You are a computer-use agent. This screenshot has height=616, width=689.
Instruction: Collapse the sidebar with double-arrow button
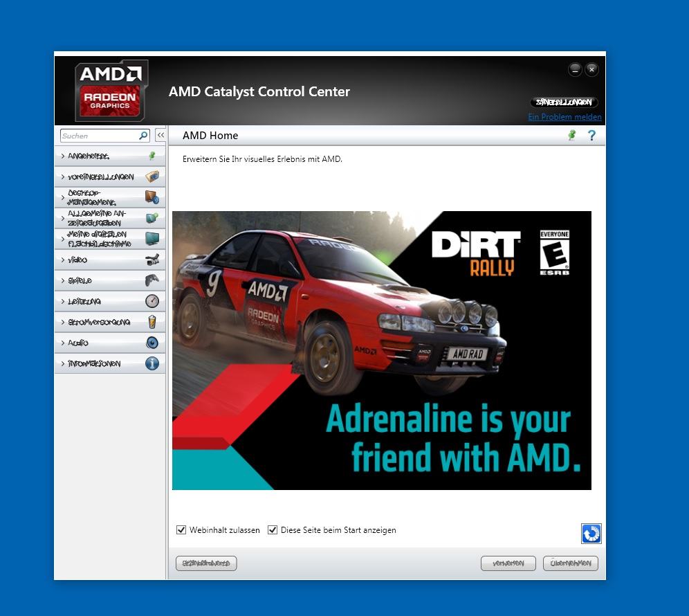pyautogui.click(x=160, y=136)
